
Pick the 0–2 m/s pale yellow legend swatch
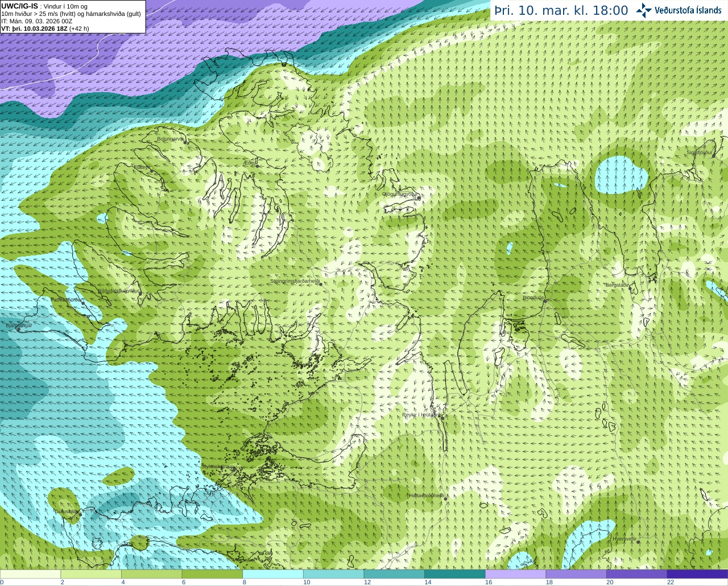coord(30,574)
